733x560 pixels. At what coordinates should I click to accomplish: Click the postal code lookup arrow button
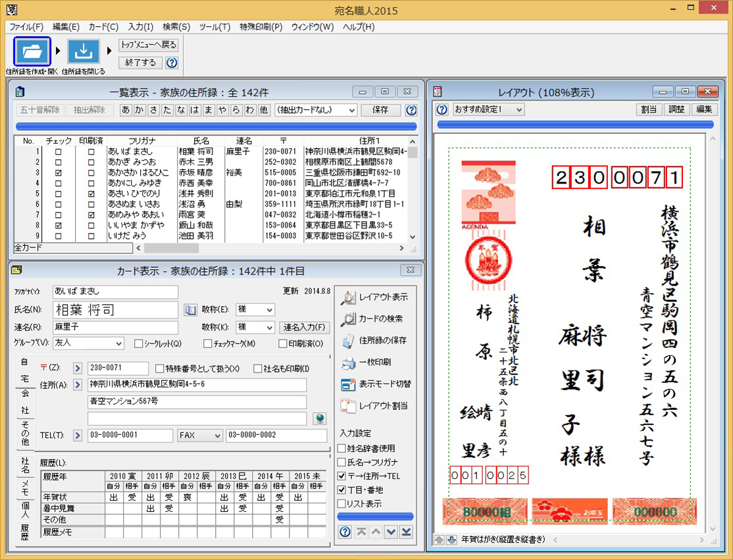click(78, 369)
